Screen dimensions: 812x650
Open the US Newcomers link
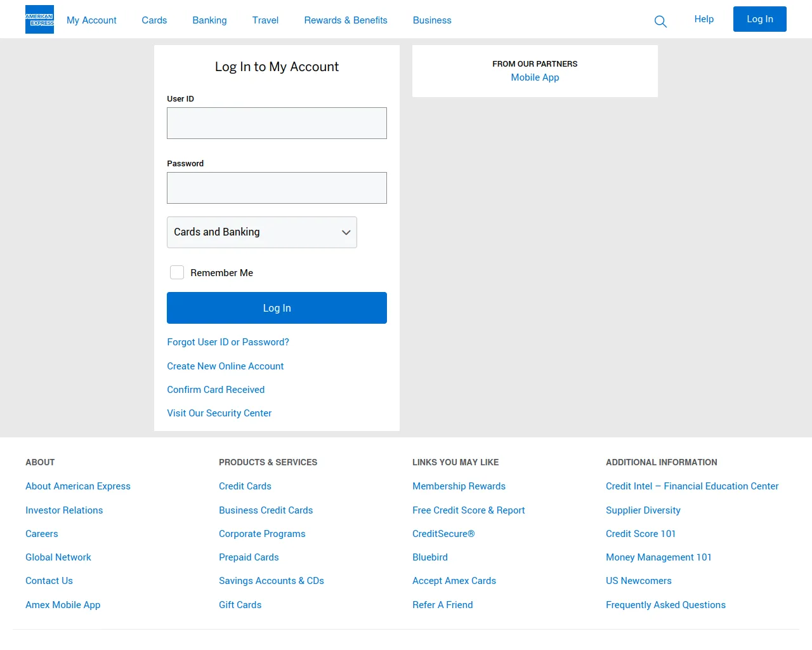coord(639,581)
